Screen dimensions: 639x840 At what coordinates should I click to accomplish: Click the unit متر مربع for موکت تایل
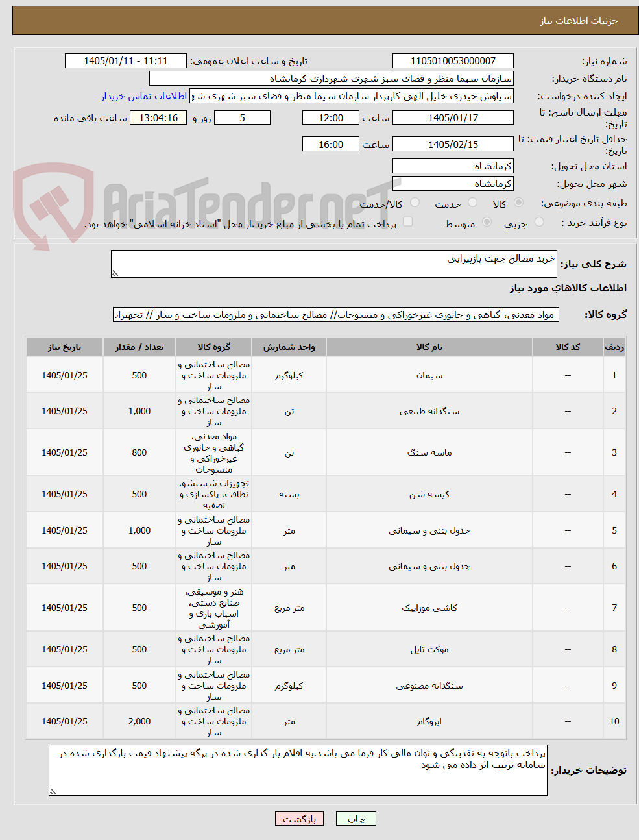(x=289, y=649)
